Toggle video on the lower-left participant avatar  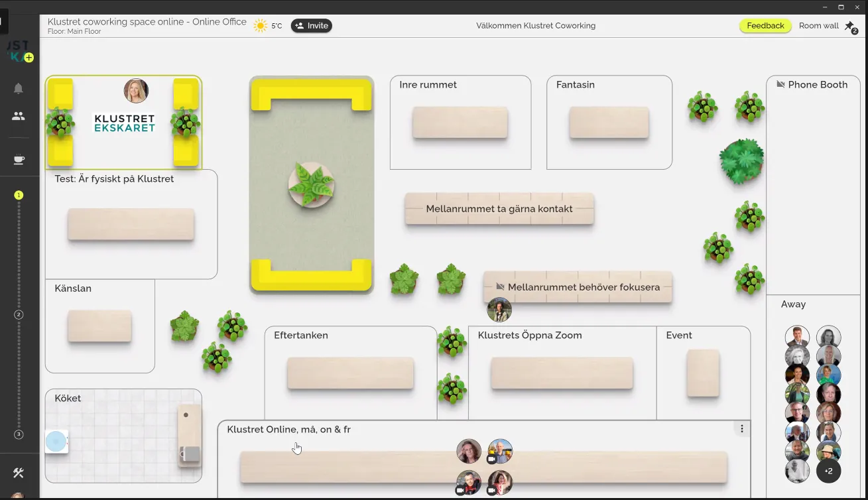pyautogui.click(x=460, y=491)
